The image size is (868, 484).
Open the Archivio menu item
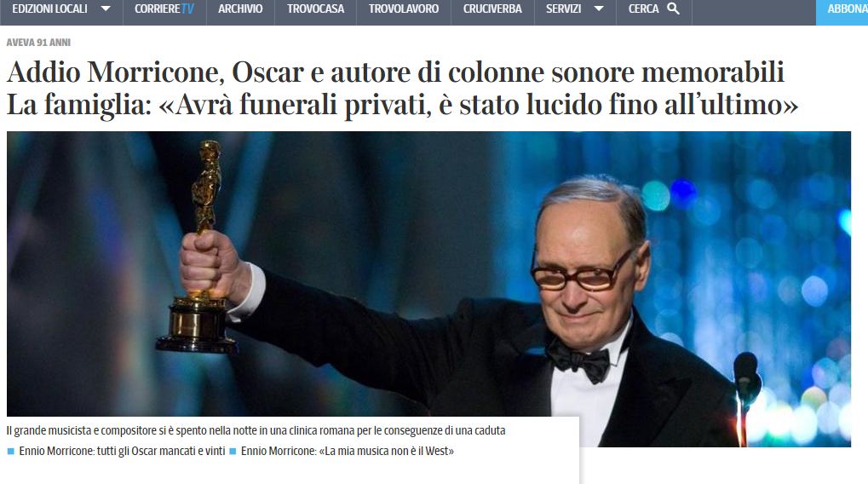click(x=240, y=9)
